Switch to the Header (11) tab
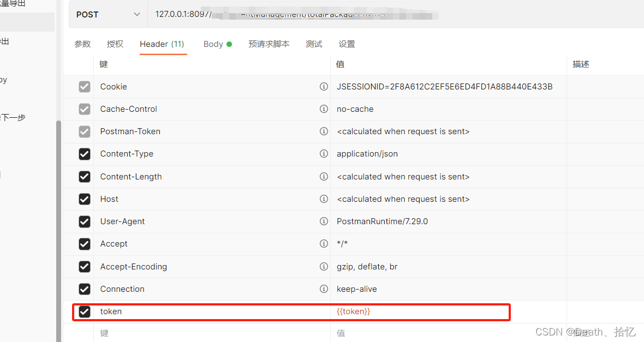 (162, 44)
